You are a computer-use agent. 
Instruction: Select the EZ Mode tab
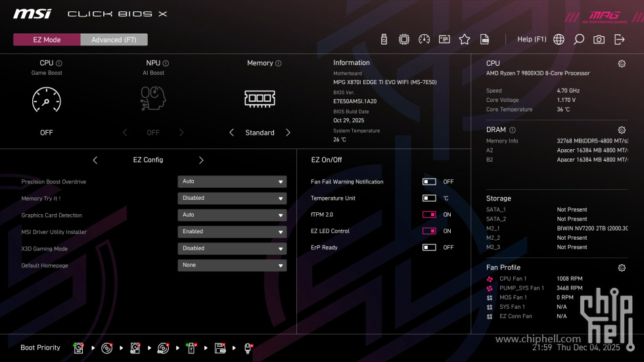tap(47, 40)
